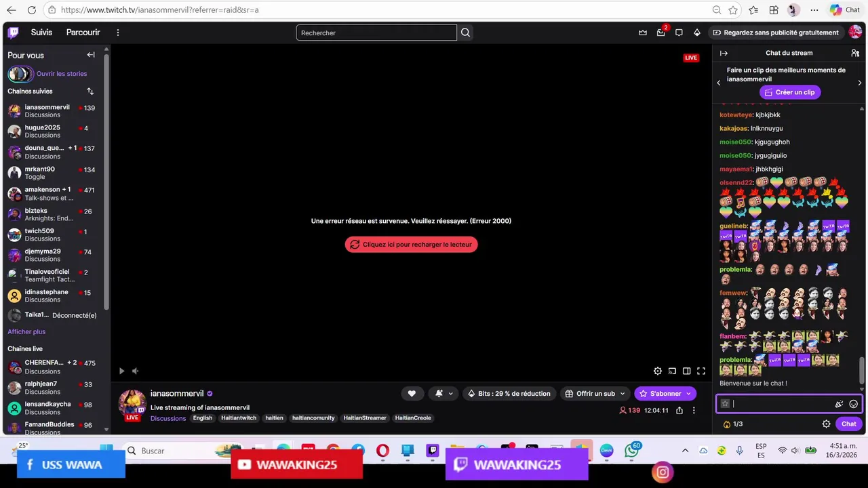Click the Bits diamond icon in the top bar
The image size is (868, 488).
(696, 33)
